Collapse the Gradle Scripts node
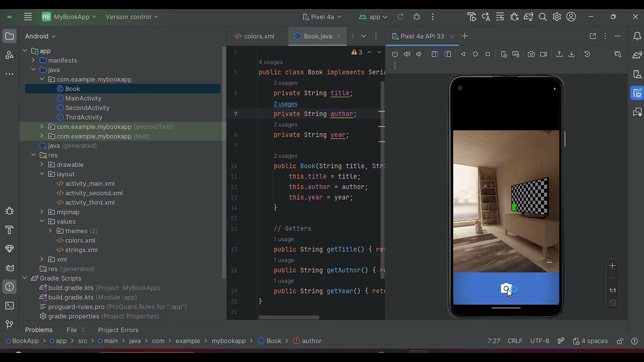This screenshot has width=644, height=362. pyautogui.click(x=25, y=278)
